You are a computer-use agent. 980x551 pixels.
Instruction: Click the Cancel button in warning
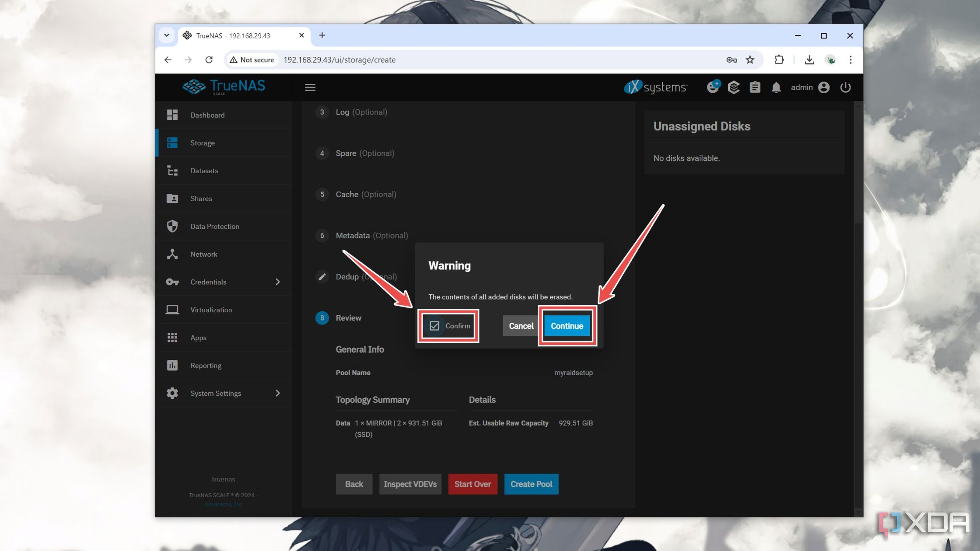[521, 326]
